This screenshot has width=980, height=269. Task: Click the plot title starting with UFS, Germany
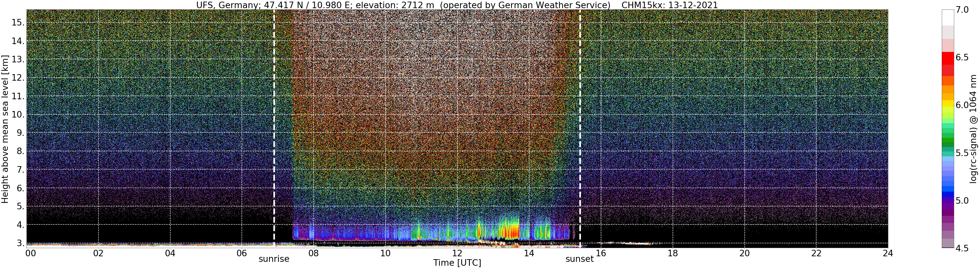coord(457,5)
